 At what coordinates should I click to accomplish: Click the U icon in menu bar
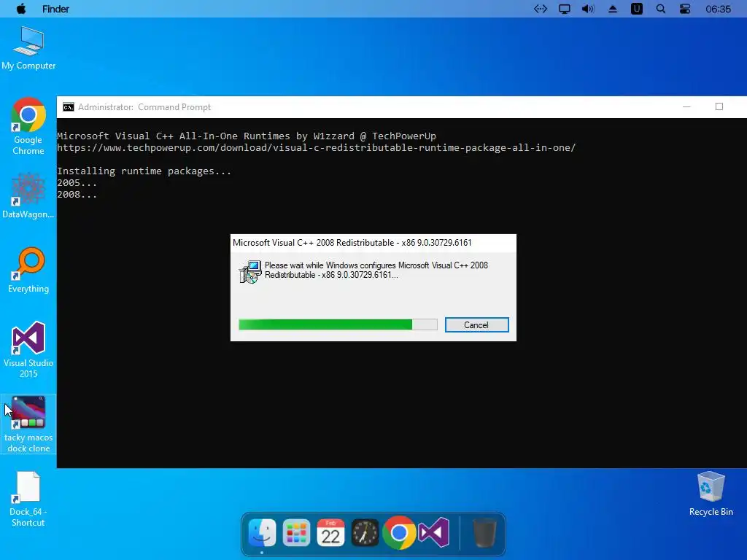tap(636, 9)
